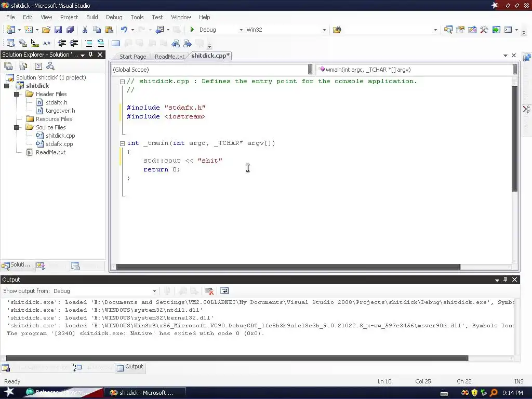
Task: Collapse the shitdick project node
Action: (6, 86)
